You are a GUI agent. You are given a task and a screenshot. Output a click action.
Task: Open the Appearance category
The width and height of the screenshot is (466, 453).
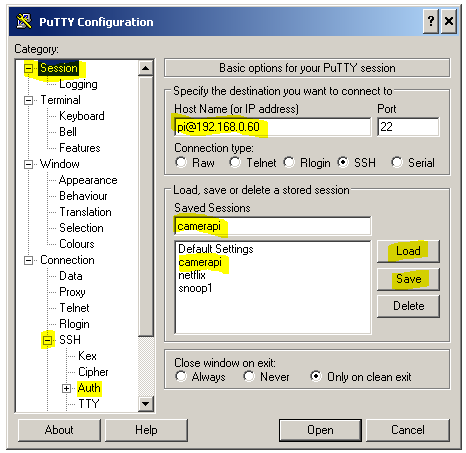pyautogui.click(x=88, y=180)
